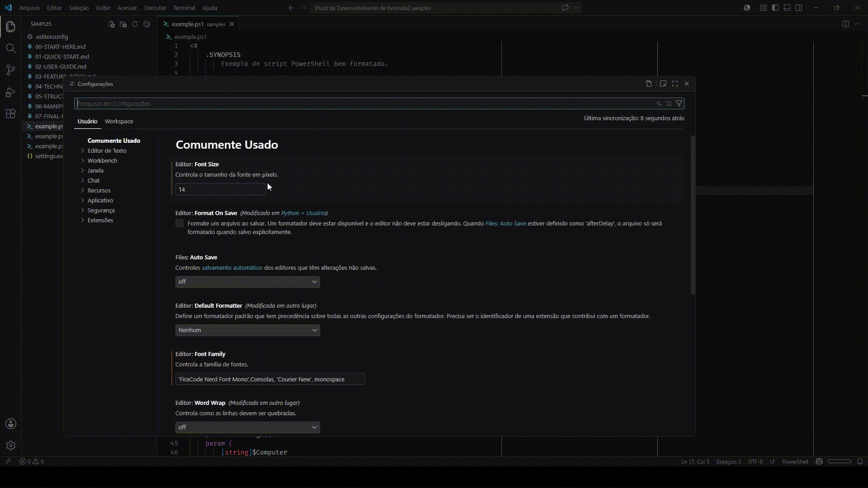The height and width of the screenshot is (488, 868).
Task: Open the Terminal menu
Action: tap(184, 8)
